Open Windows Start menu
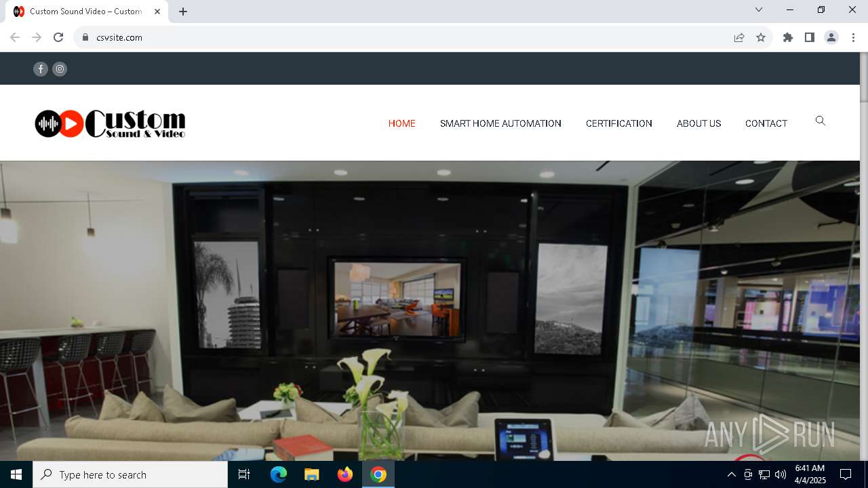Screen dimensions: 868x488 (16, 474)
